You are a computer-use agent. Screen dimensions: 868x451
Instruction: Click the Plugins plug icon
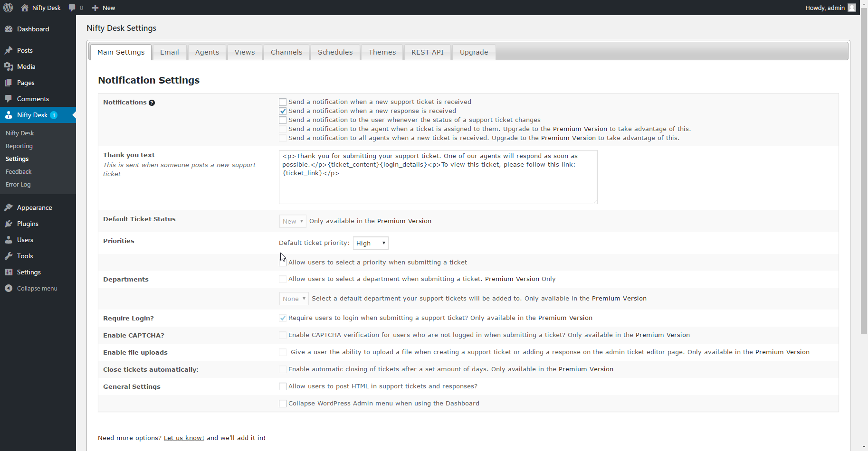9,224
